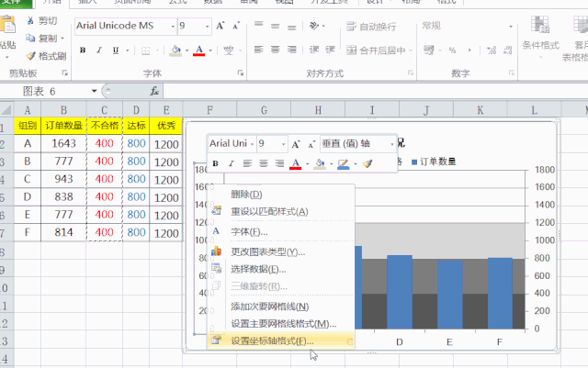The height and width of the screenshot is (368, 588).
Task: Open the ribbon Fill Color dropdown arrow
Action: (x=187, y=50)
